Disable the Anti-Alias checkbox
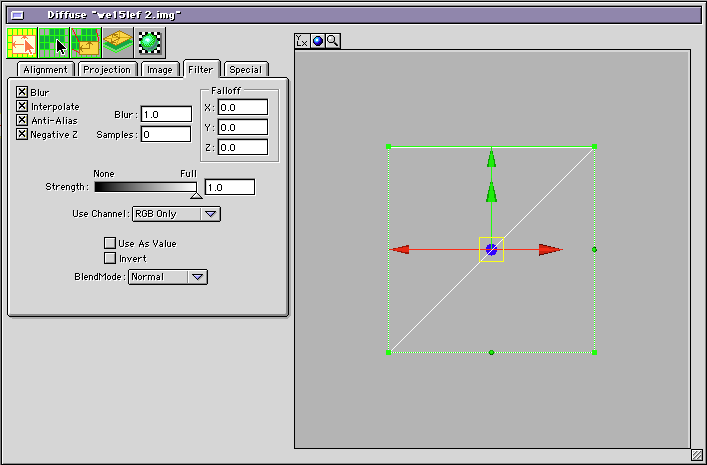Screen dimensions: 707x465 22,120
